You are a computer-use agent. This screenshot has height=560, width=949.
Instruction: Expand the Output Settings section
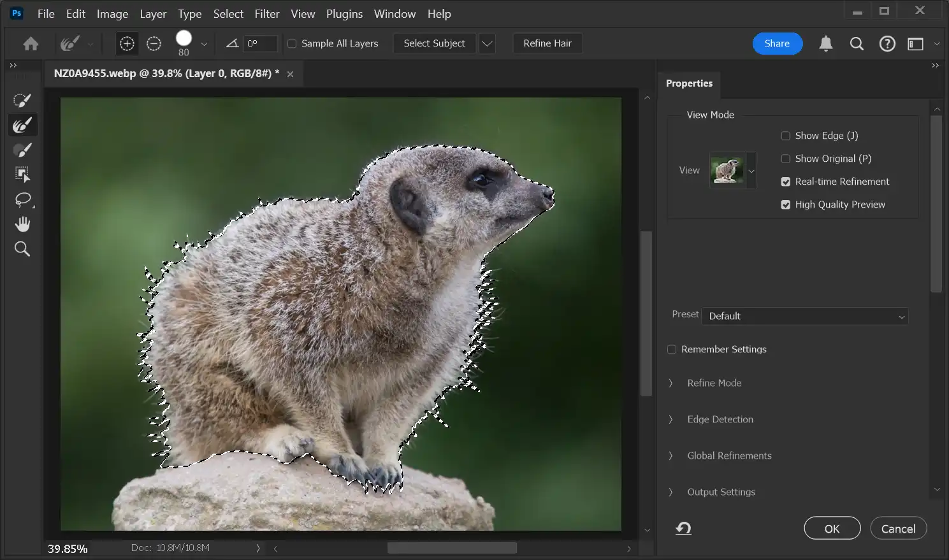click(721, 492)
